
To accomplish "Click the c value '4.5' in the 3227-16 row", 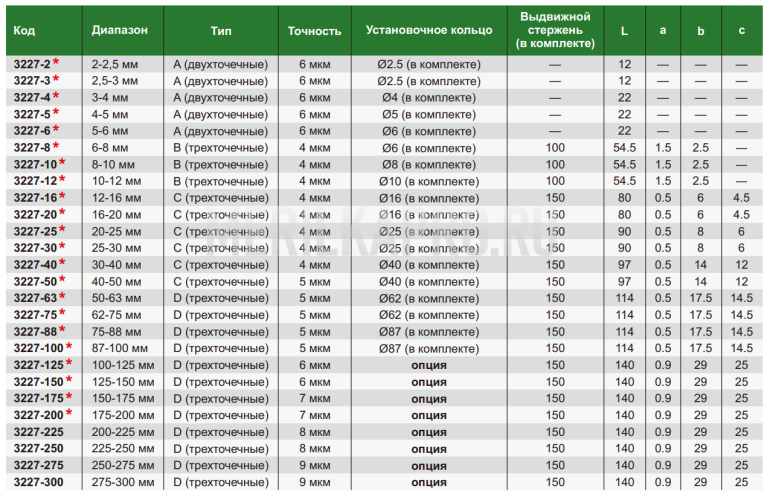I will point(742,198).
